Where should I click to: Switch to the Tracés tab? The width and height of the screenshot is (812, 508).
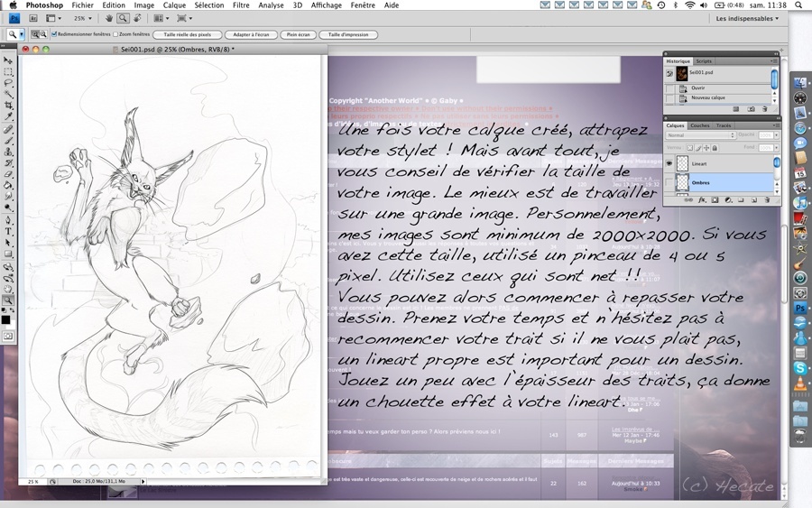pos(724,125)
